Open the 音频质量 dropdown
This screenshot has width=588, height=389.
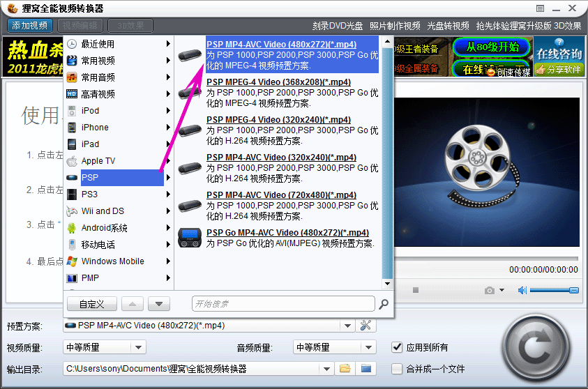(368, 347)
